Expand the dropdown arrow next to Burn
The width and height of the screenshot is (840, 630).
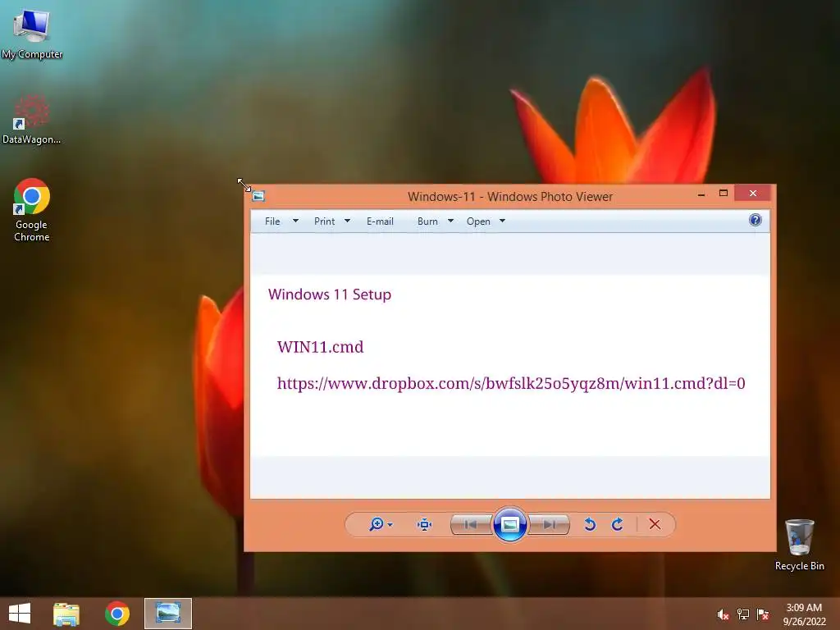450,221
